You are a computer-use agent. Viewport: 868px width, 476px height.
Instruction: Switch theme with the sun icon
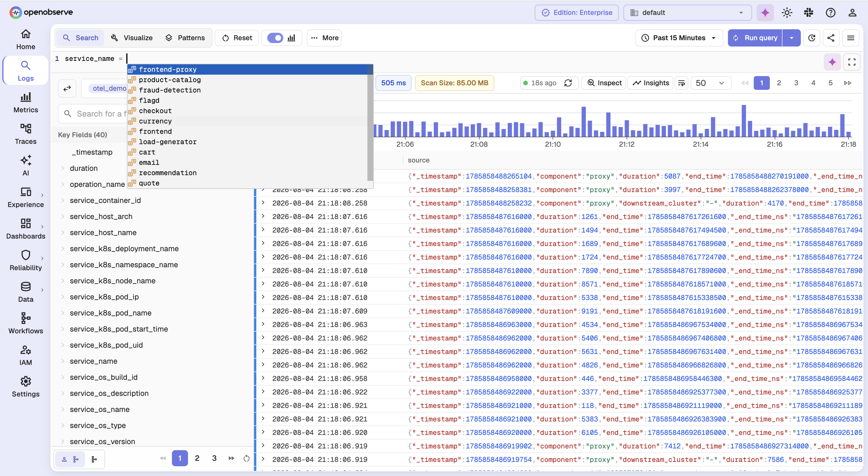[x=787, y=13]
